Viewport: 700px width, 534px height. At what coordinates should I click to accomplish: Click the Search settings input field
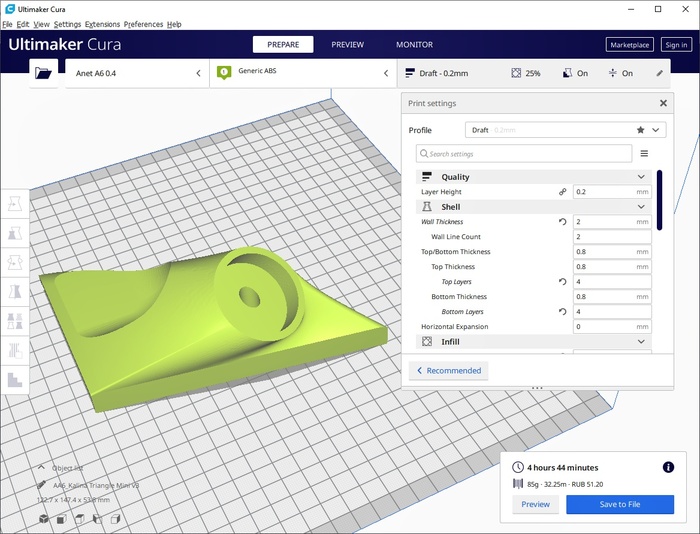(x=524, y=154)
